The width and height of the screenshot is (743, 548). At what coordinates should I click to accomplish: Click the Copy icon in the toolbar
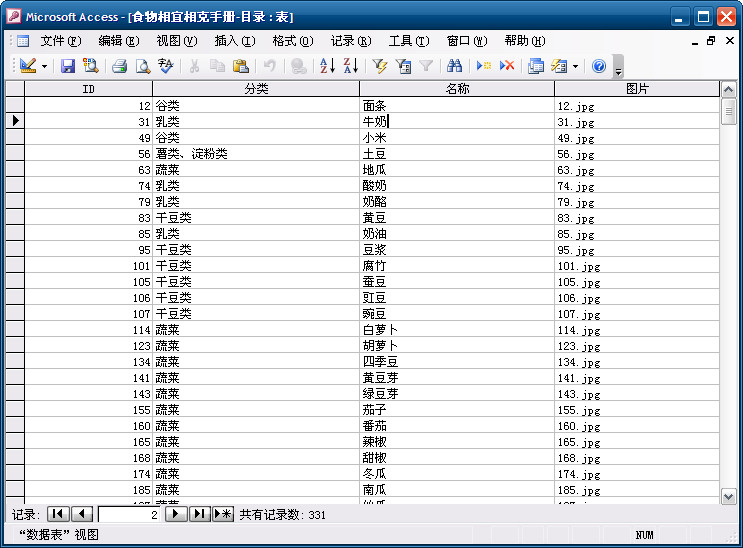[217, 66]
